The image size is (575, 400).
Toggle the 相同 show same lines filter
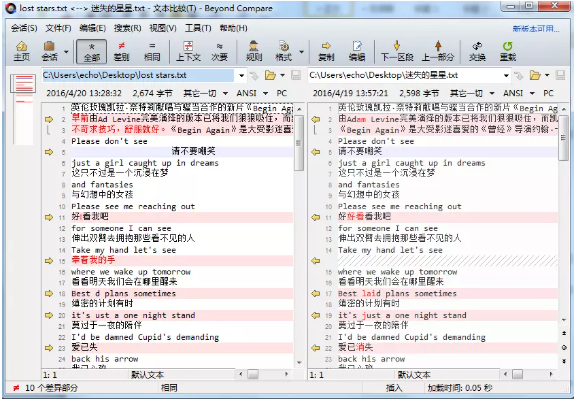click(x=152, y=51)
